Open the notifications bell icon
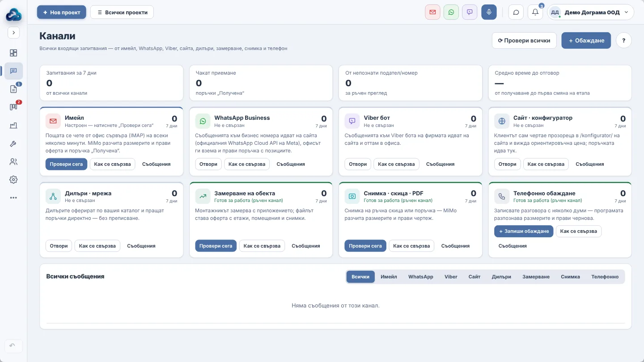This screenshot has width=644, height=362. (x=535, y=12)
